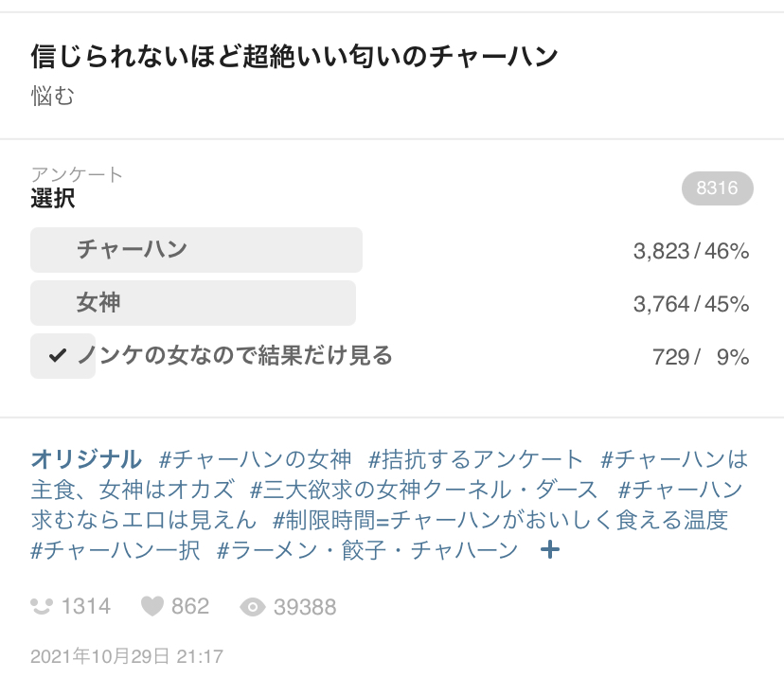Click the post title about チャーハン

pos(294,56)
